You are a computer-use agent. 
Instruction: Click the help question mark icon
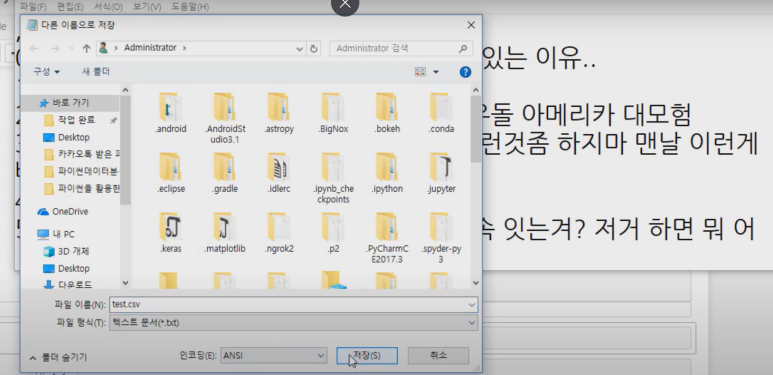click(x=465, y=72)
